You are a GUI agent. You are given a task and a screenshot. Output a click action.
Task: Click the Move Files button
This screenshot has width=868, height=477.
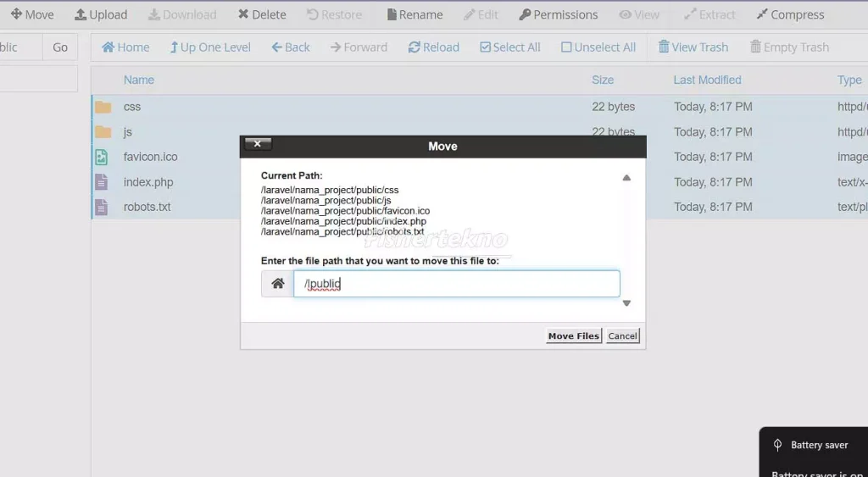573,336
